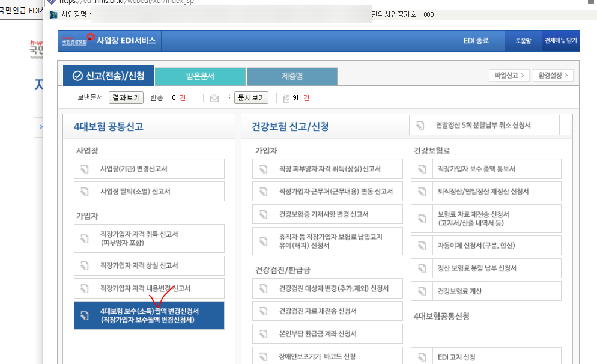
Task: Open 건강검진 대상자 변경(추가,제외) 신청서
Action: (x=328, y=288)
